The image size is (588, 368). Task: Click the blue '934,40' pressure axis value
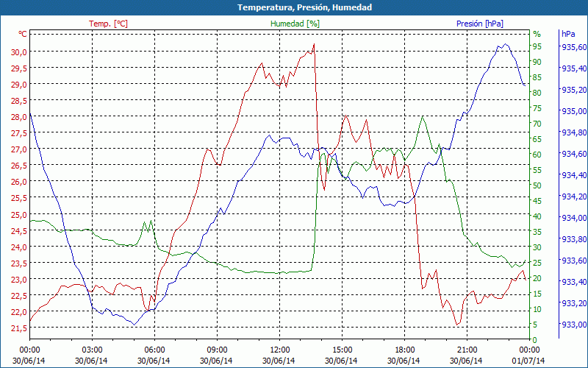(574, 175)
